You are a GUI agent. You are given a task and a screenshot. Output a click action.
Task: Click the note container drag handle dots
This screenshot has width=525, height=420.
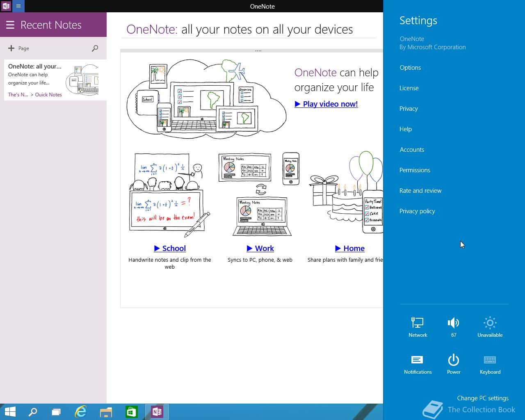(258, 51)
